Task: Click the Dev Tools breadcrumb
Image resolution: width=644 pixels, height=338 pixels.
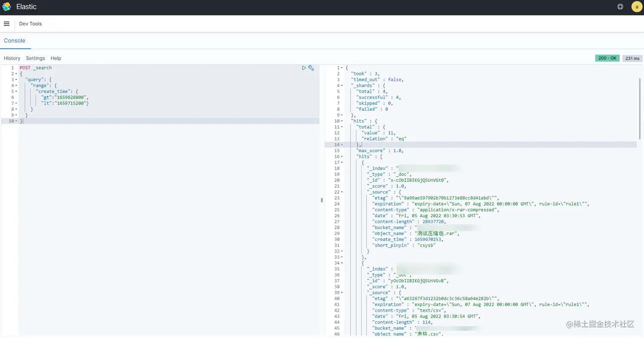Action: [30, 24]
